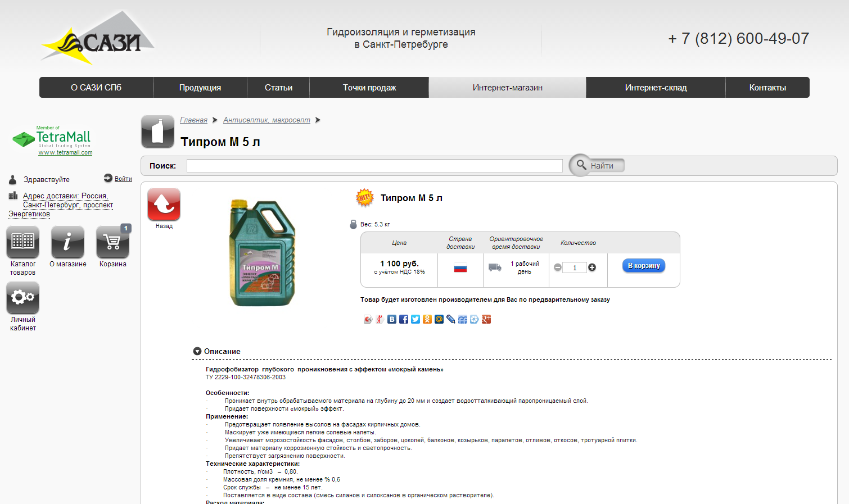Open the Корзина shopping cart icon

112,242
